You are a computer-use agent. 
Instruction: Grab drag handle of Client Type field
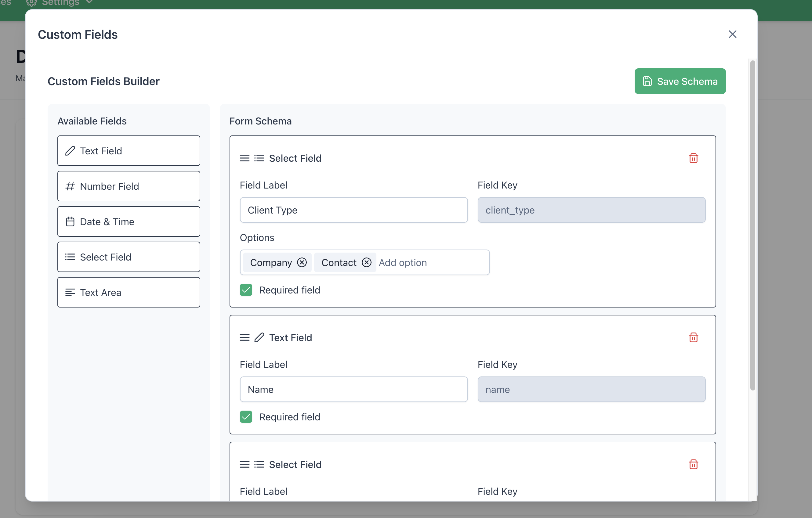(245, 158)
